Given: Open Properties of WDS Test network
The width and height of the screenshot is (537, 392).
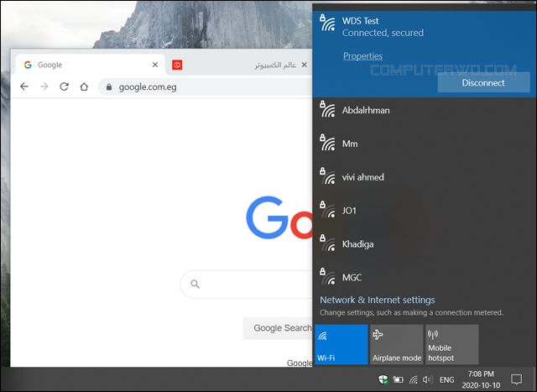Looking at the screenshot, I should tap(362, 56).
